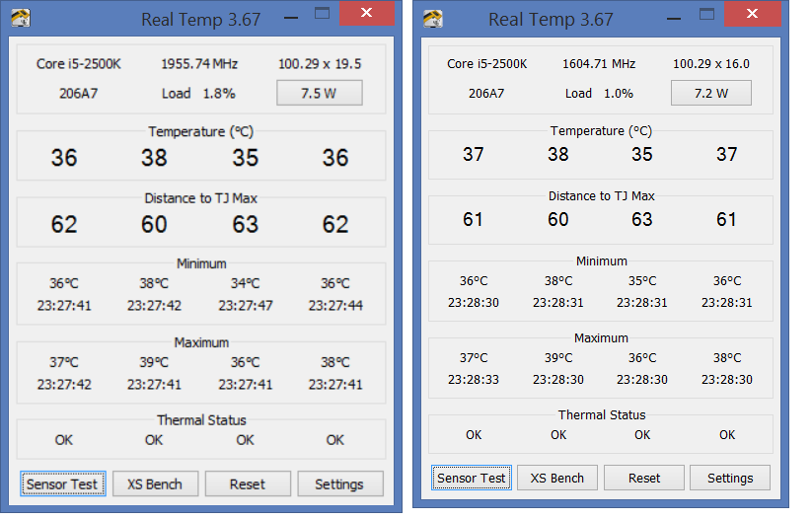Image resolution: width=812 pixels, height=520 pixels.
Task: Click core 2 temperature 38 in right window
Action: 558,154
